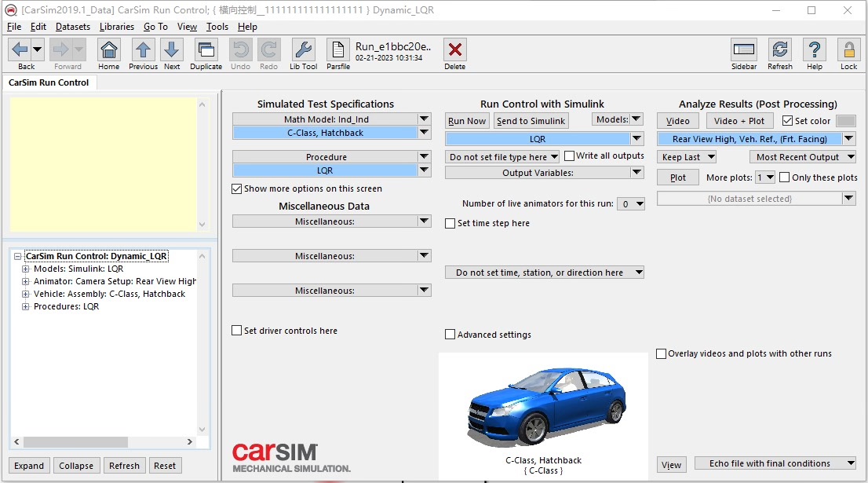The height and width of the screenshot is (483, 868).
Task: Click the Refresh toolbar icon
Action: coord(780,49)
